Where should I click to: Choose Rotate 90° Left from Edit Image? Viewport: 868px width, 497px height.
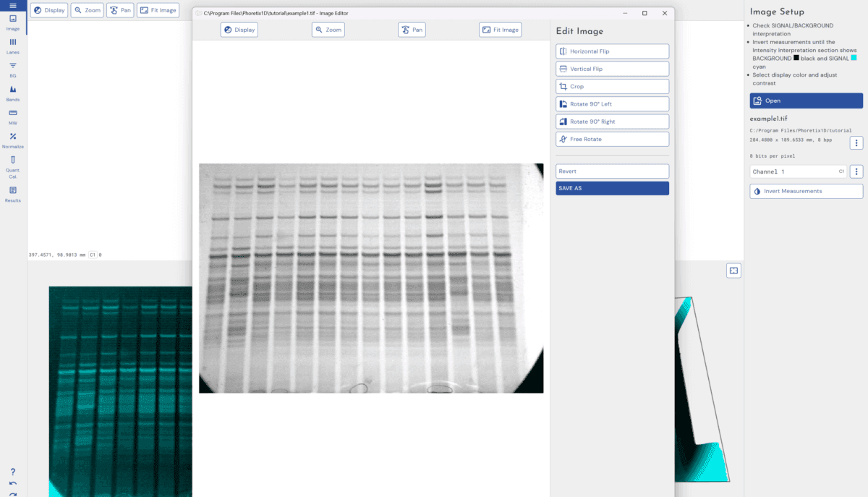(x=612, y=103)
